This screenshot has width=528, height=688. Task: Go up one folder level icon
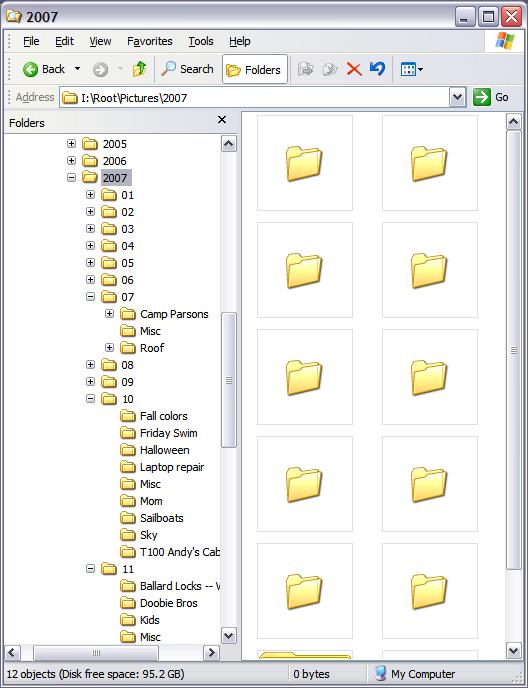pos(139,69)
